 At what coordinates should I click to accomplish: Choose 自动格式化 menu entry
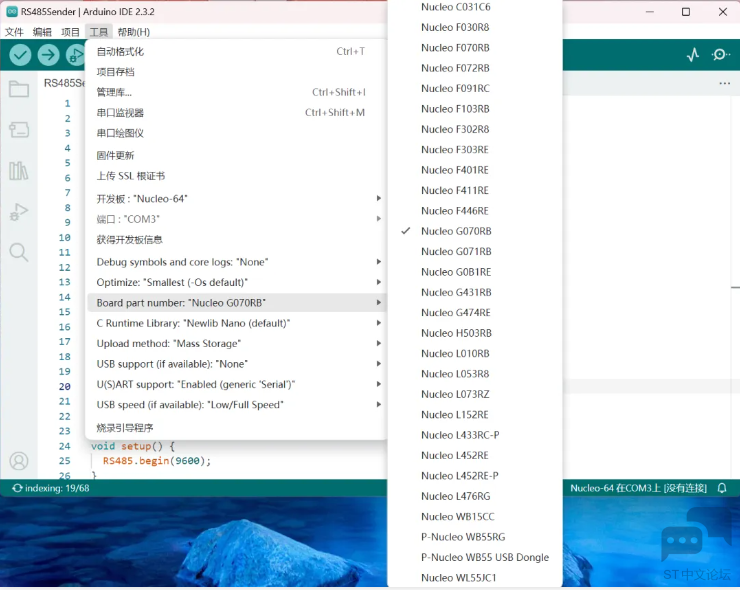237,51
